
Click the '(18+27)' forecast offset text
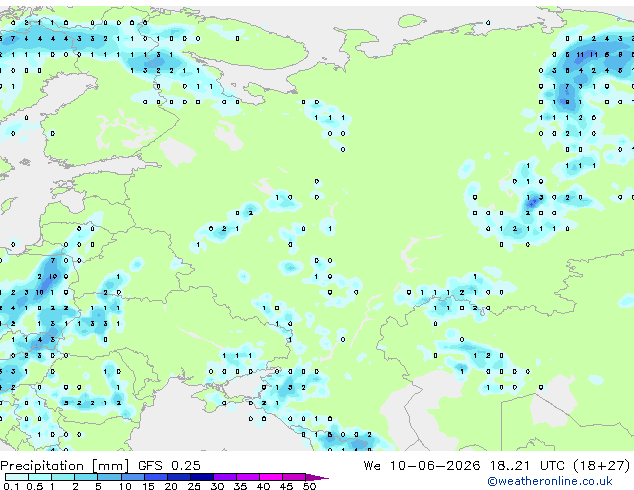point(602,466)
